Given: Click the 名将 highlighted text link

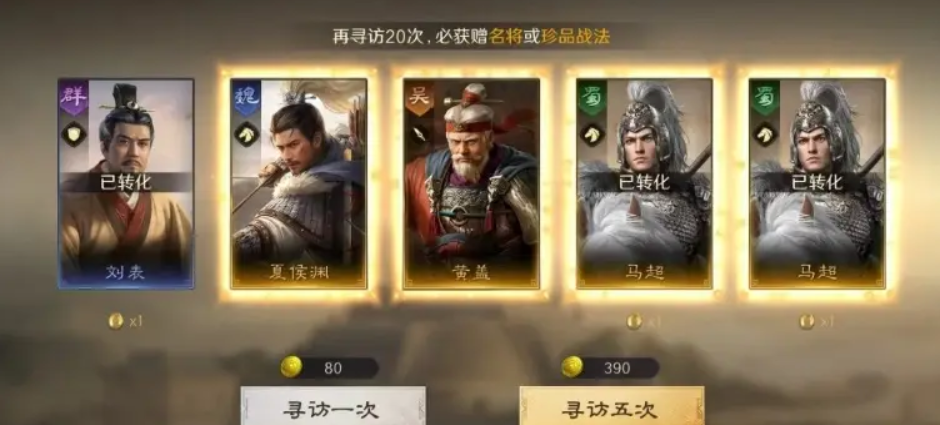Looking at the screenshot, I should 504,37.
